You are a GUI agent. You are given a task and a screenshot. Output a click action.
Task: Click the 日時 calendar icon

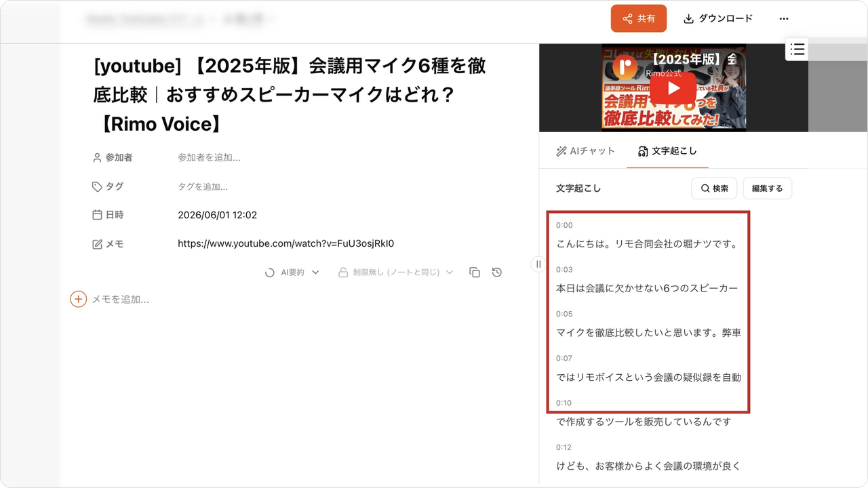pyautogui.click(x=97, y=215)
